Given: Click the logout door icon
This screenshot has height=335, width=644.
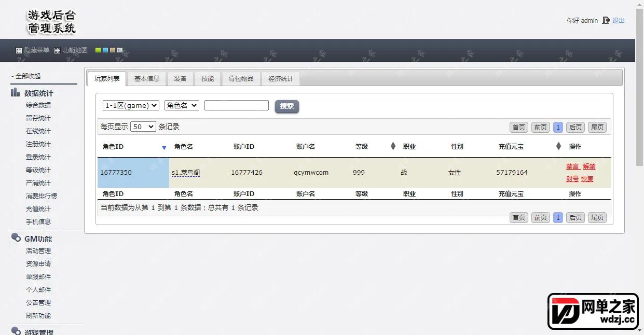Looking at the screenshot, I should [606, 21].
